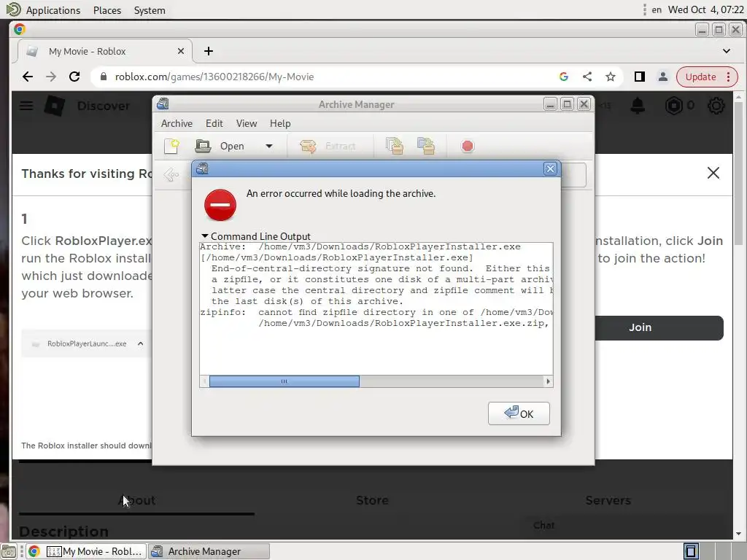Open the System menu
Image resolution: width=747 pixels, height=560 pixels.
pyautogui.click(x=150, y=10)
